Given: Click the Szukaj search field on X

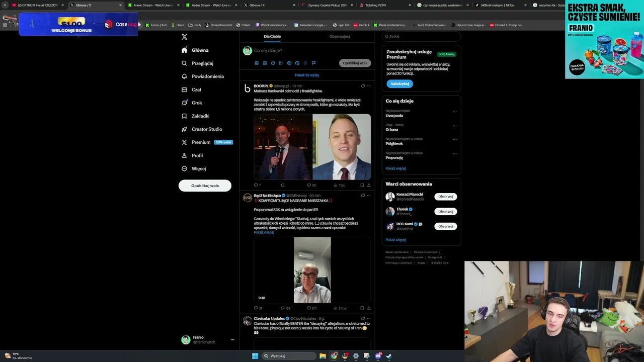Looking at the screenshot, I should [x=421, y=36].
